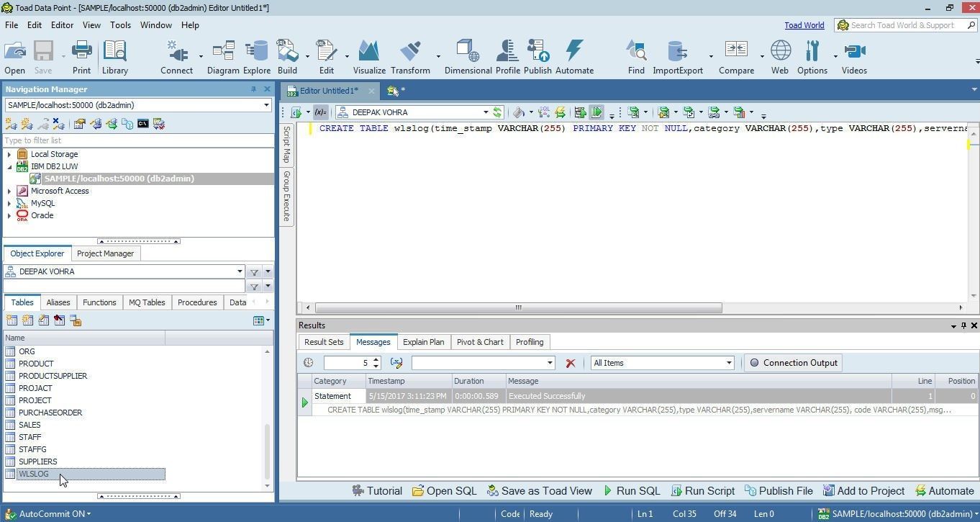980x522 pixels.
Task: Click the Save as Toad View button
Action: click(x=540, y=491)
